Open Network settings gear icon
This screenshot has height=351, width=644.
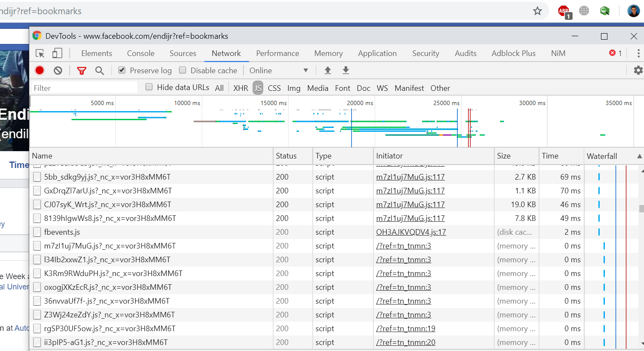(x=638, y=70)
